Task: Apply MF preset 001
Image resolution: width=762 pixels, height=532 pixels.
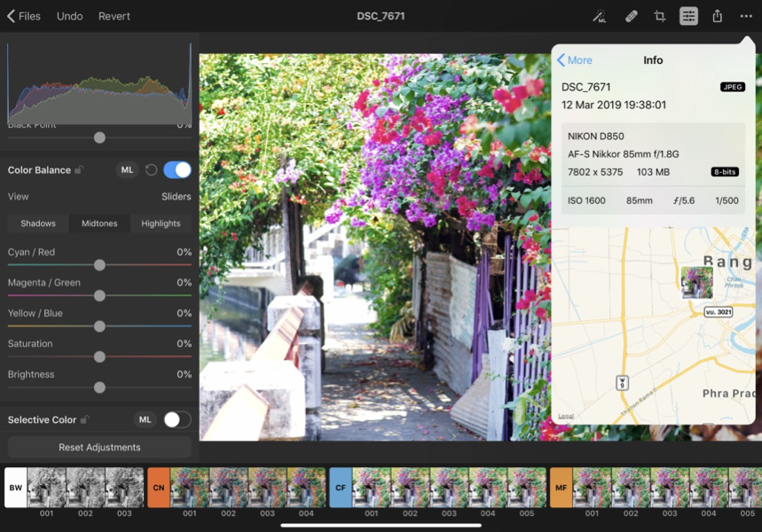Action: 592,488
